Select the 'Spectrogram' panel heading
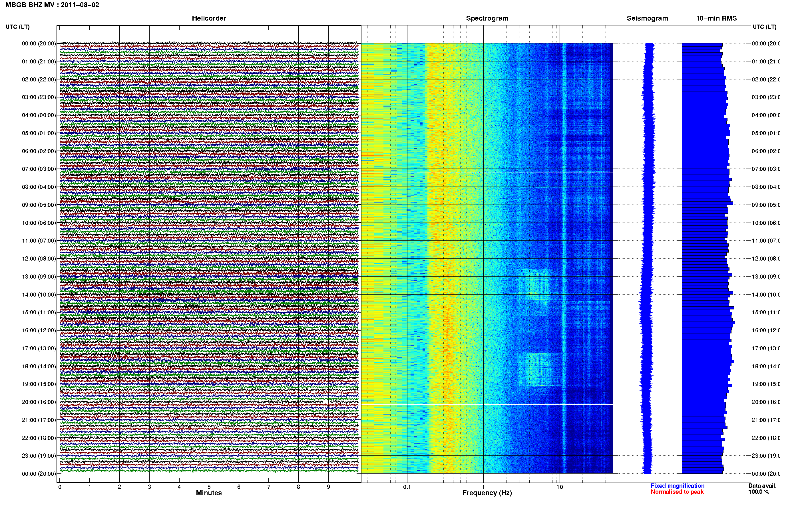812x508 pixels. pyautogui.click(x=487, y=18)
